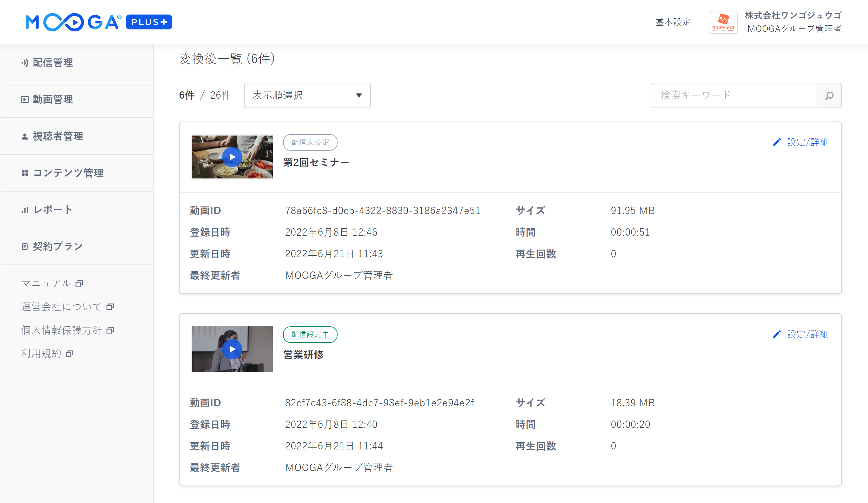The image size is (868, 503).
Task: Open コンテンツ管理 sidebar item
Action: (68, 173)
